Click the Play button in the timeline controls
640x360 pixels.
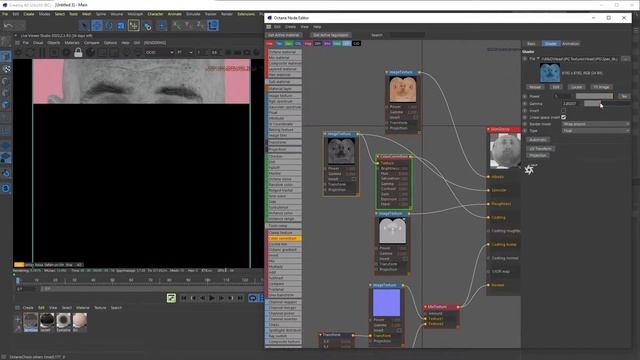pos(211,298)
